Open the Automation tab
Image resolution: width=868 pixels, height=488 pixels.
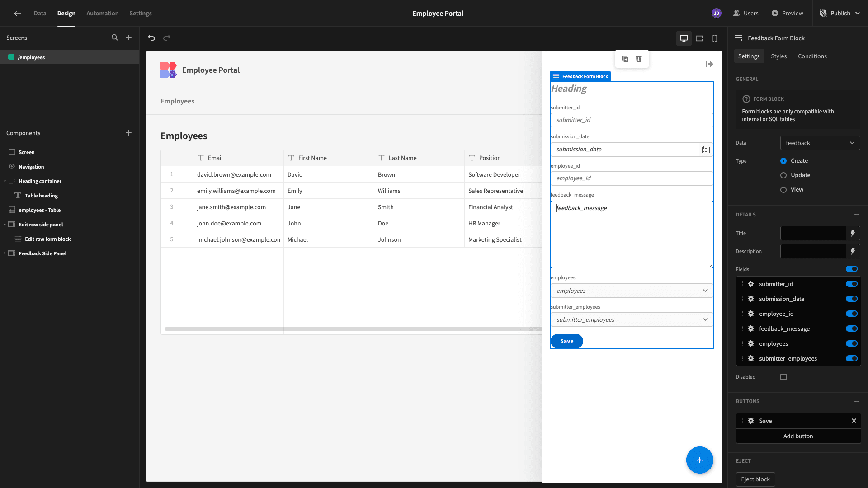[x=102, y=14]
